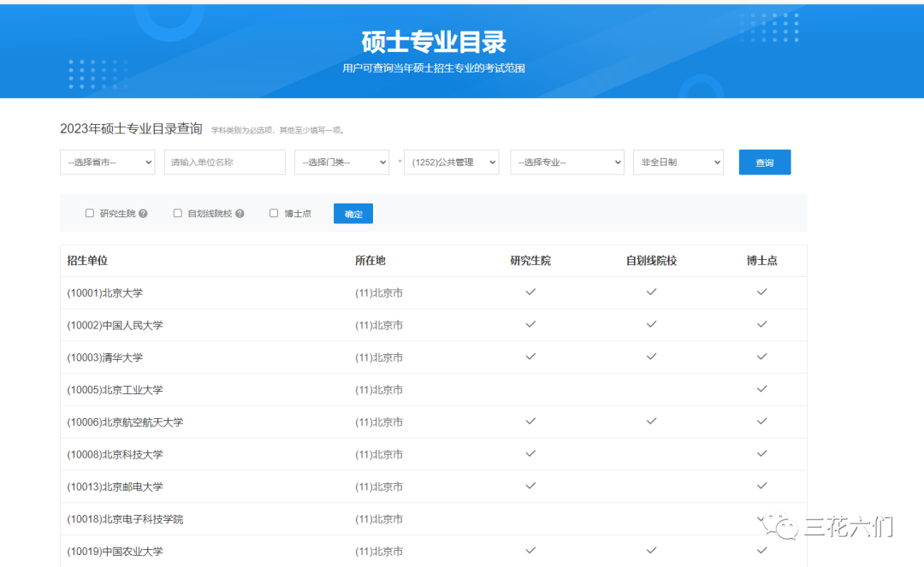Image resolution: width=924 pixels, height=567 pixels.
Task: Click 博士点 checkmark in 中国农业大学 row
Action: [x=762, y=551]
